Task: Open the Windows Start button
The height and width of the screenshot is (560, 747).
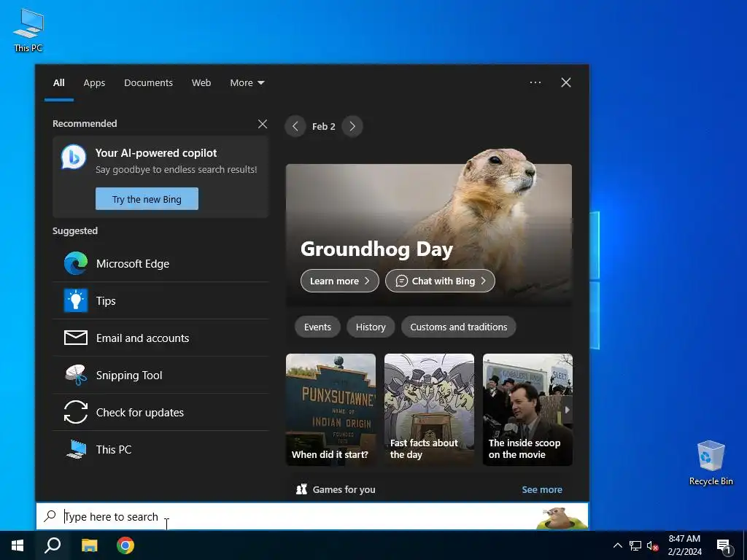Action: pos(18,545)
